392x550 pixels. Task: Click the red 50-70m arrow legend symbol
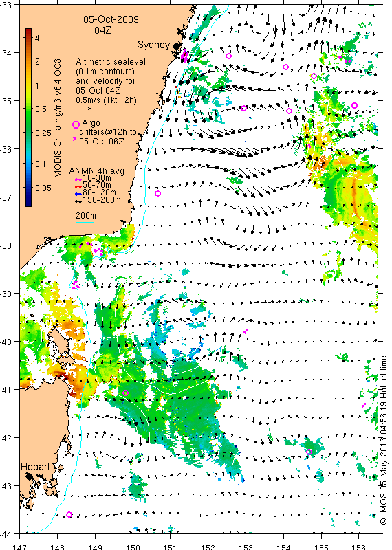[x=78, y=186]
